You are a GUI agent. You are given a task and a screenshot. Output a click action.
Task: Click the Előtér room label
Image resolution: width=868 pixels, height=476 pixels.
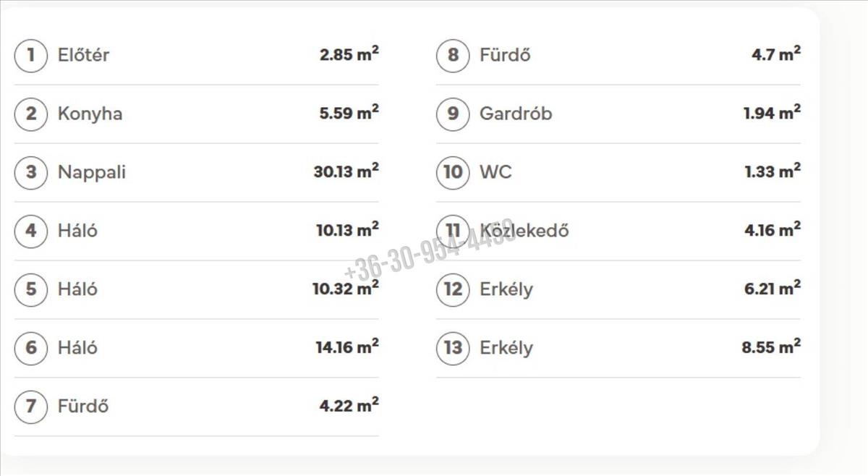click(x=83, y=55)
